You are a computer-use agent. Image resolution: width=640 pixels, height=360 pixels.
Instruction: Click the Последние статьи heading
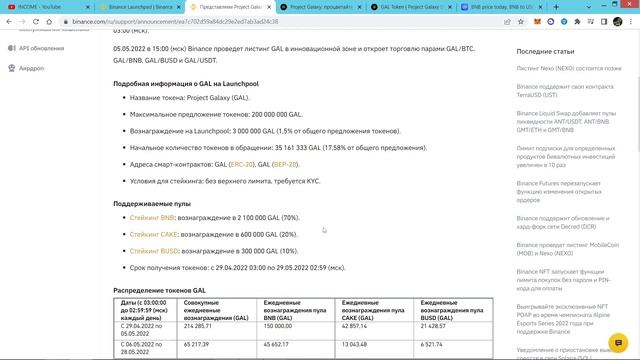coord(545,51)
